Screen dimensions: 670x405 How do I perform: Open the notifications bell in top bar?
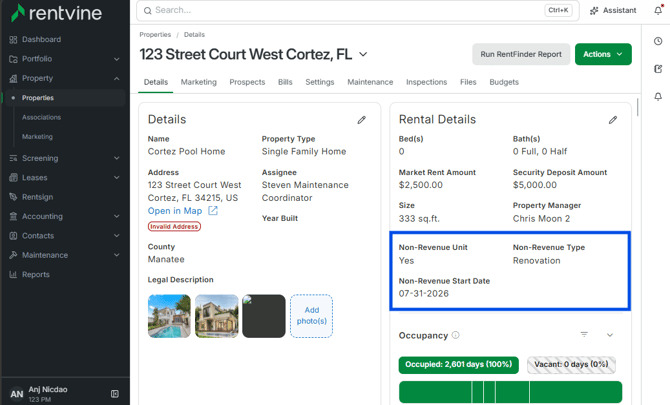point(658,10)
